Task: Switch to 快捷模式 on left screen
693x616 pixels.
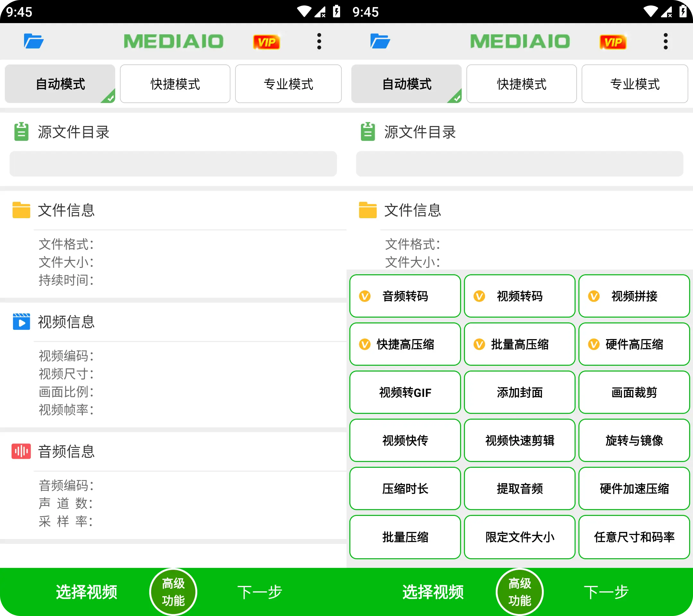Action: (175, 84)
